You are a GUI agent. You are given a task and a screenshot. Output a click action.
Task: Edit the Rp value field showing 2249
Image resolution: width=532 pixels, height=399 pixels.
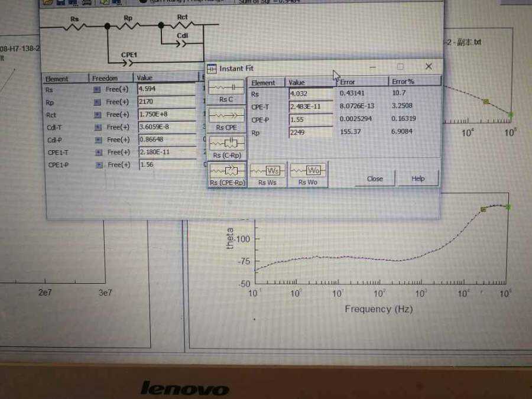(x=309, y=131)
